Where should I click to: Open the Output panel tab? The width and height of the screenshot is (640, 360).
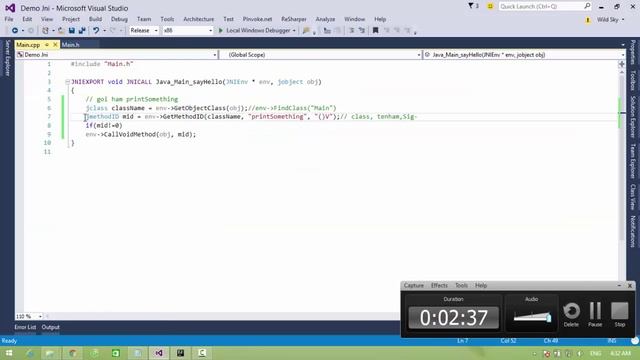point(51,327)
